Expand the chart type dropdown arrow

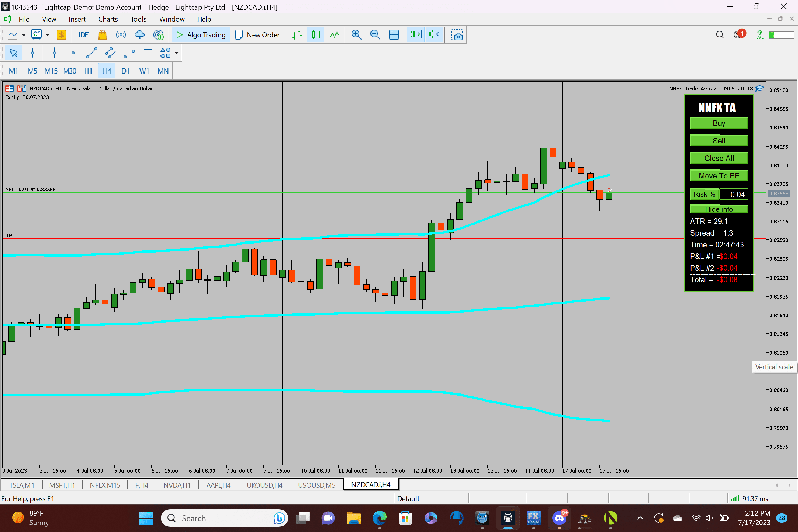click(x=23, y=35)
